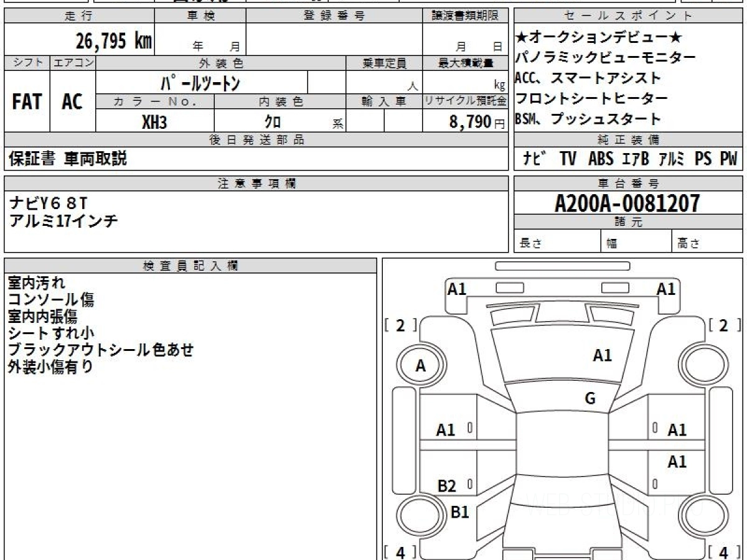The height and width of the screenshot is (560, 747).
Task: Select the シートすれ小 inspector note
Action: coord(51,334)
